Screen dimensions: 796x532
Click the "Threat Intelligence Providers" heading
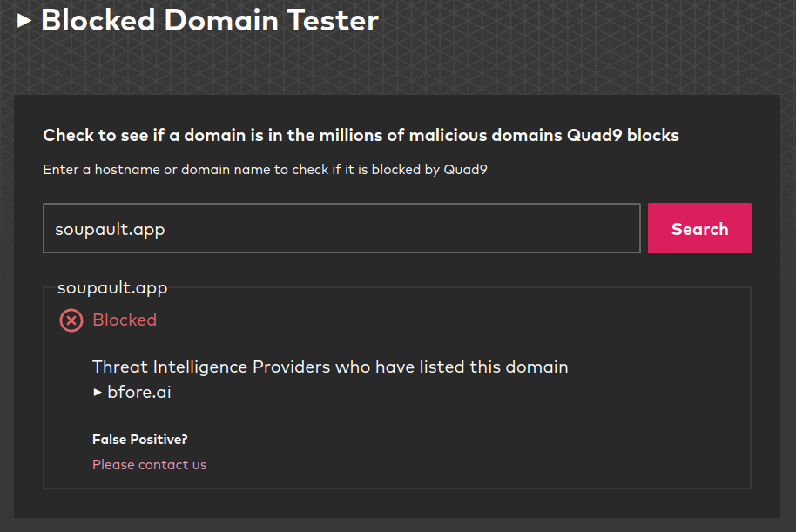(329, 367)
